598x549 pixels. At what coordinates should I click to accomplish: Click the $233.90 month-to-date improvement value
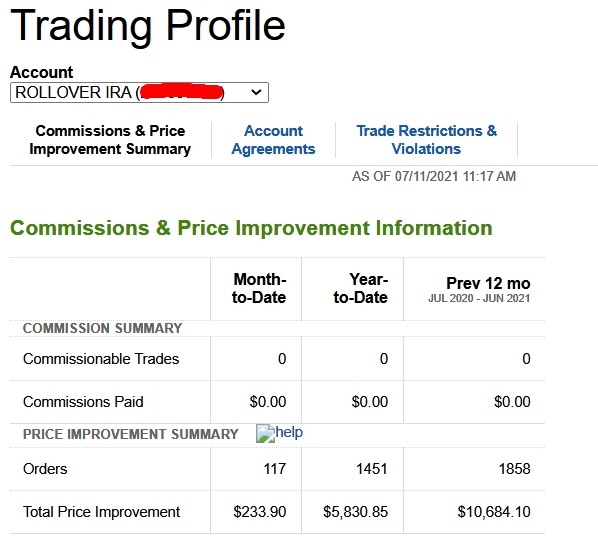[260, 512]
